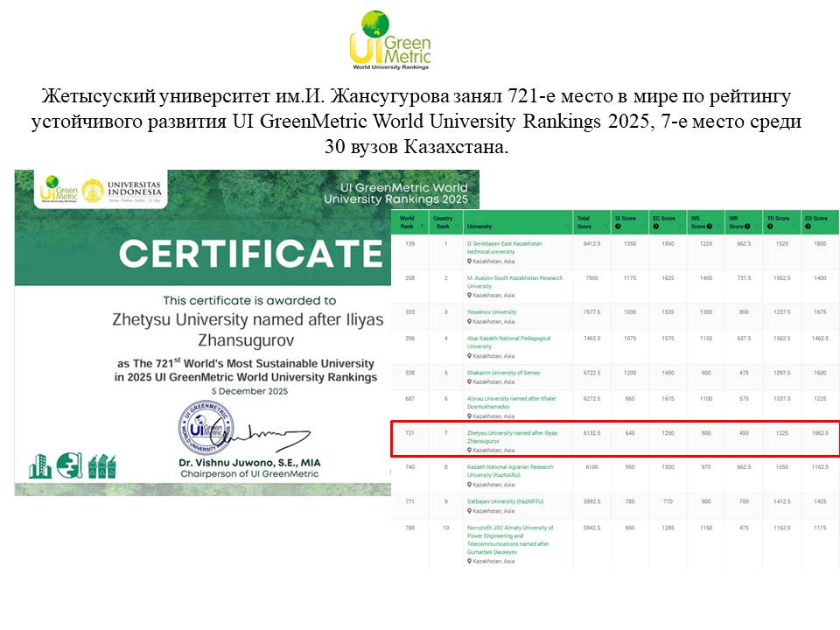
Task: Open Zhetysu University link in highlighted row
Action: [x=511, y=437]
